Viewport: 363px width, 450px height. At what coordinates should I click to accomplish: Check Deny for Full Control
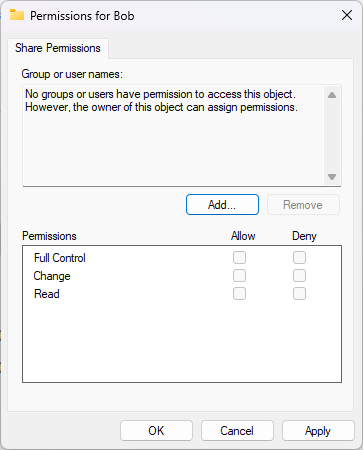pos(299,258)
